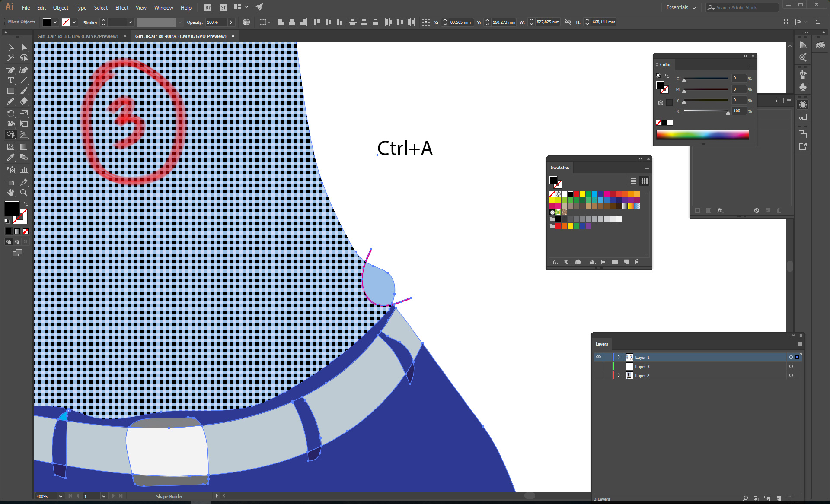Screen dimensions: 830x504
Task: Select the Lasso tool
Action: pos(24,58)
